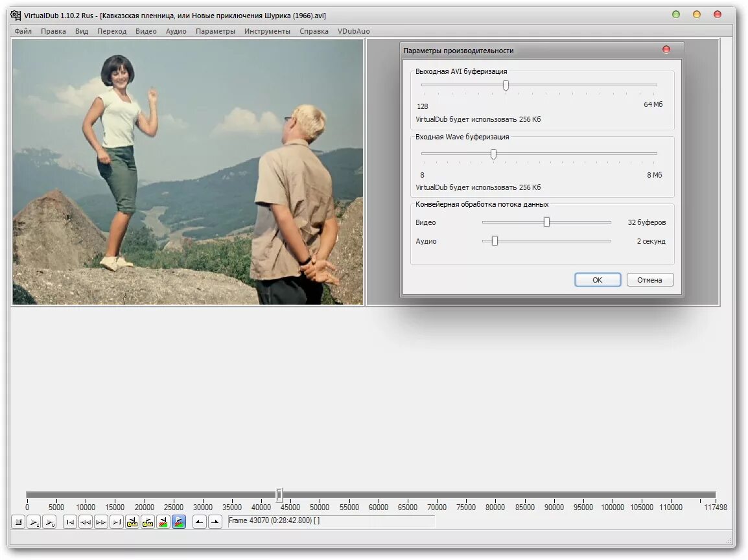This screenshot has width=748, height=560.
Task: Play the input video preview
Action: pyautogui.click(x=34, y=522)
